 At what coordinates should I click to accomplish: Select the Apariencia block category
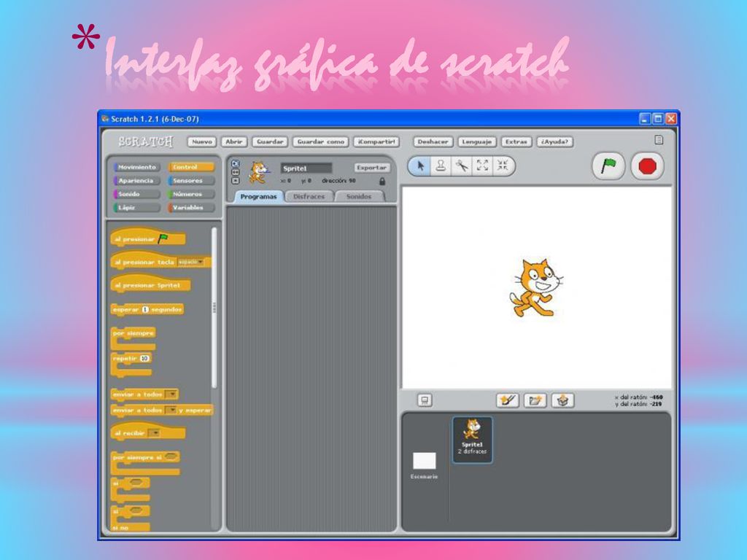point(136,181)
